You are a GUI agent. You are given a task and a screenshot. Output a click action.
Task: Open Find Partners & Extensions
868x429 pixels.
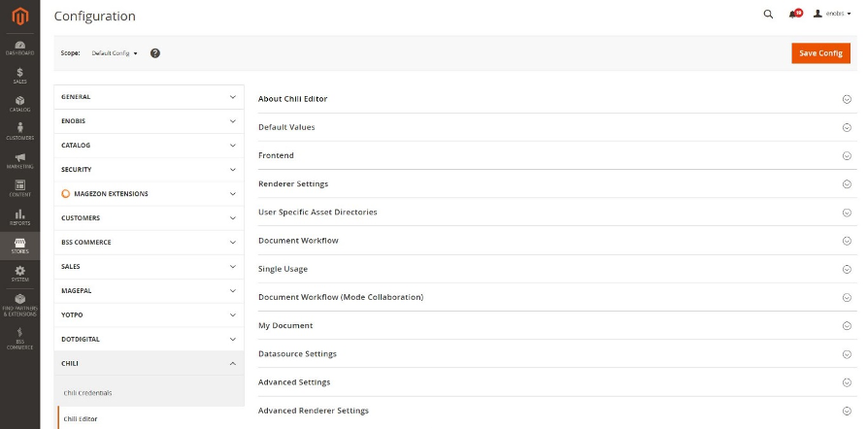[20, 306]
